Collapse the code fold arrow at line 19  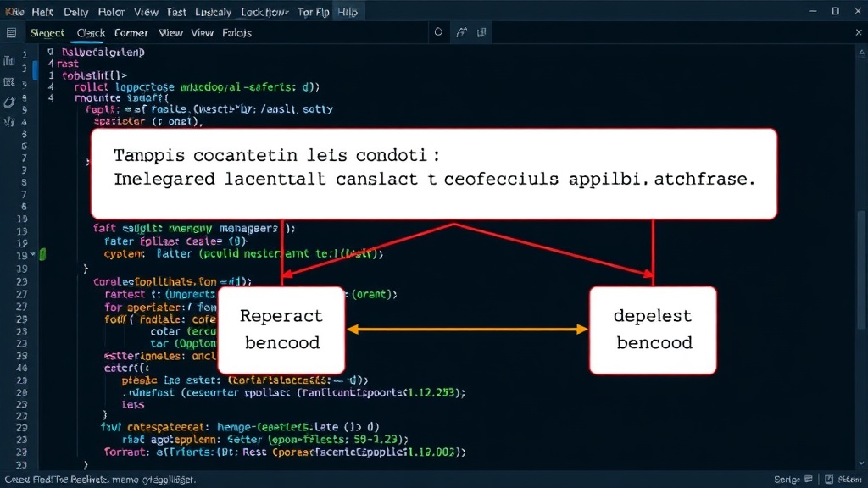tap(33, 254)
